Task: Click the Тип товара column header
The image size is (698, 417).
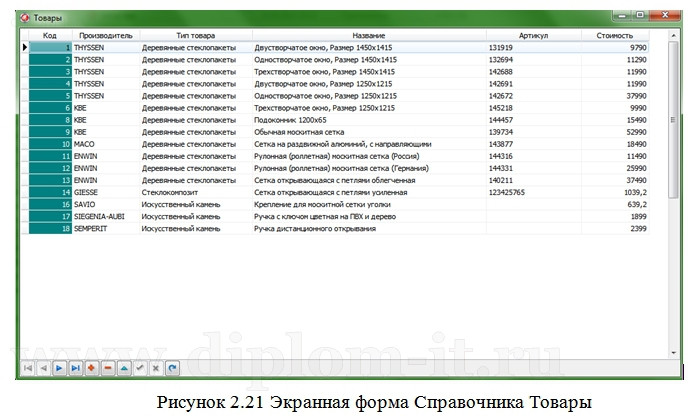Action: pyautogui.click(x=196, y=35)
